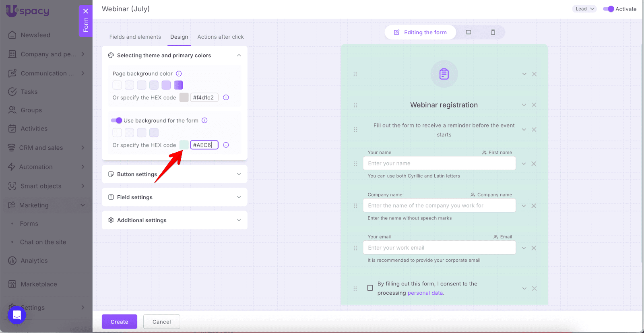Click the mobile preview icon

493,32
